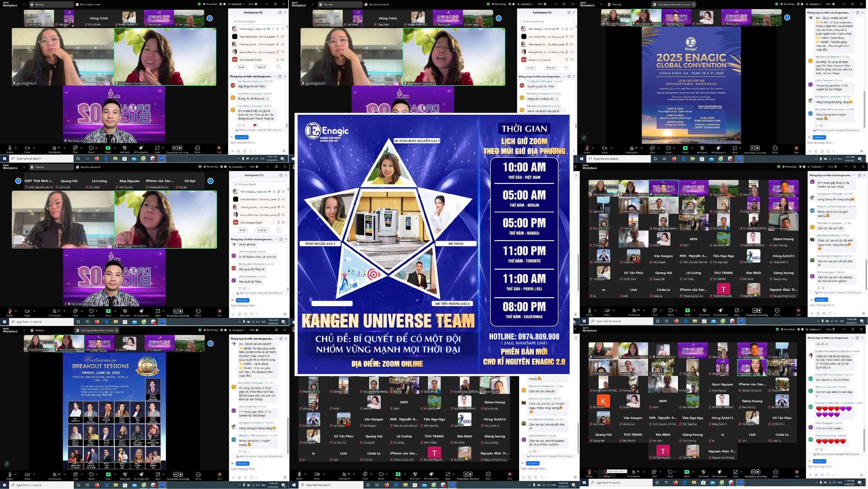Open React in the Vietnamese Breakout Sessions window

click(x=91, y=474)
